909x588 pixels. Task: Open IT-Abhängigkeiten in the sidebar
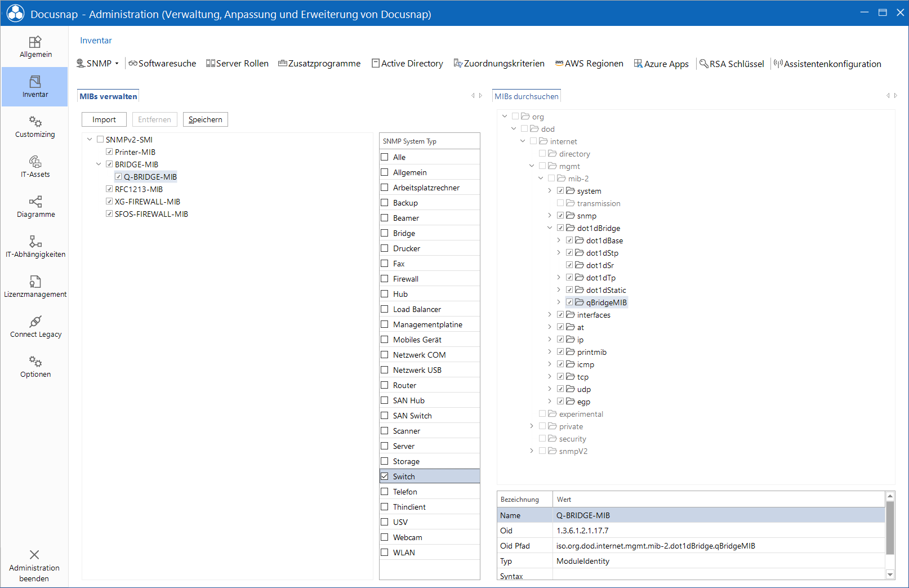click(35, 247)
